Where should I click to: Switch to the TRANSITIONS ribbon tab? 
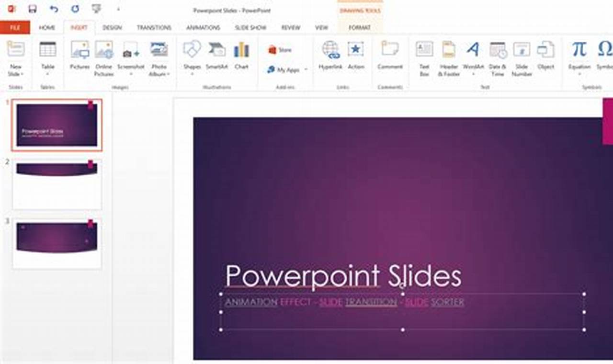coord(154,28)
